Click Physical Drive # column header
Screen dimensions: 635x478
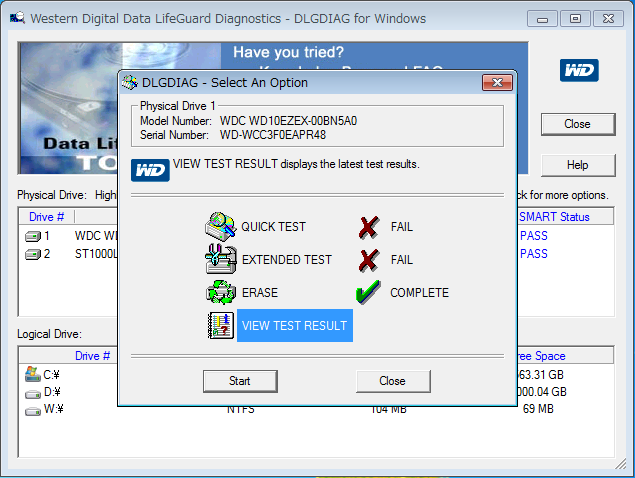tap(46, 217)
